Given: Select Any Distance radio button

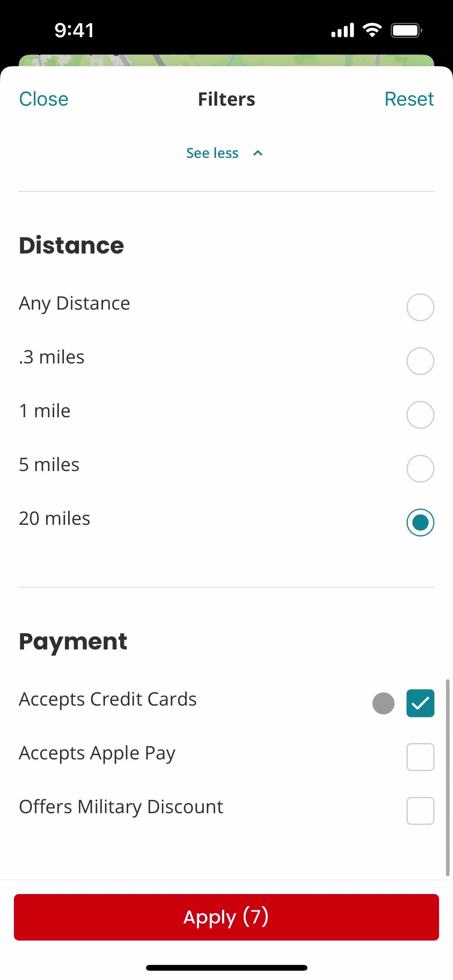Looking at the screenshot, I should (420, 307).
